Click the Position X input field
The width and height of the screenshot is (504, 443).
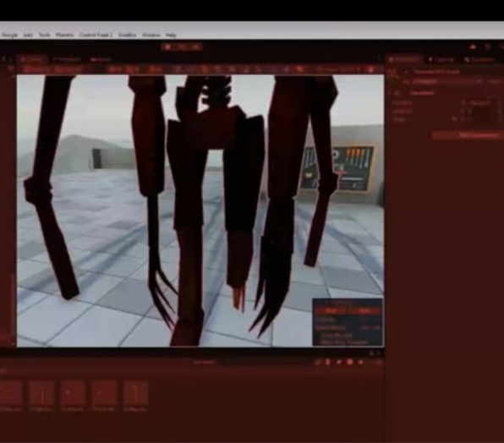coord(480,103)
